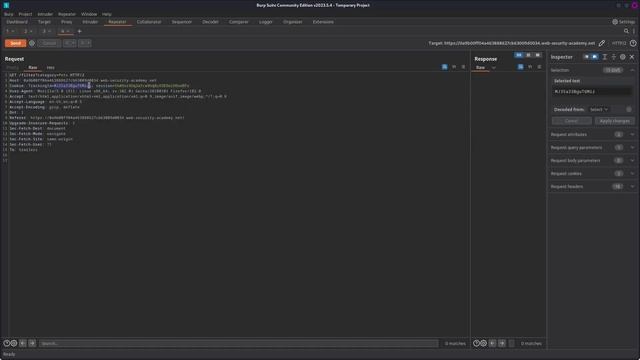This screenshot has height=360, width=640.
Task: Open the Burp menu
Action: (9, 14)
